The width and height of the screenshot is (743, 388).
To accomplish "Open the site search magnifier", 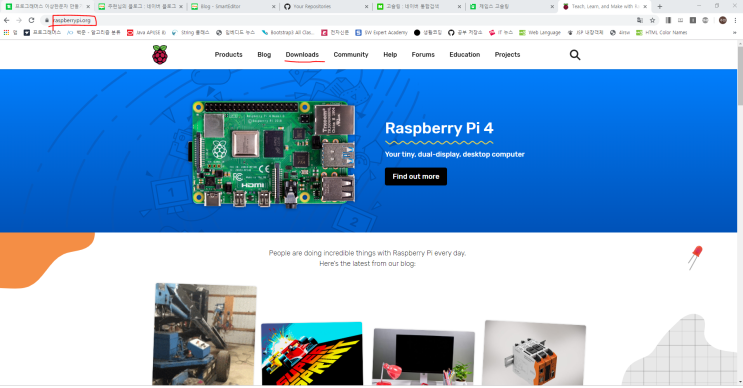I will pos(575,55).
